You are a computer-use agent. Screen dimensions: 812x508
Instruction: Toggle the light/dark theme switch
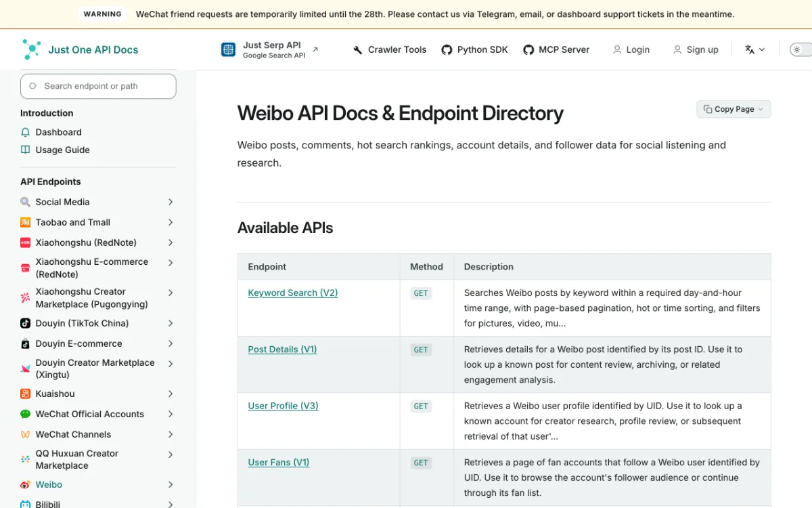[800, 49]
